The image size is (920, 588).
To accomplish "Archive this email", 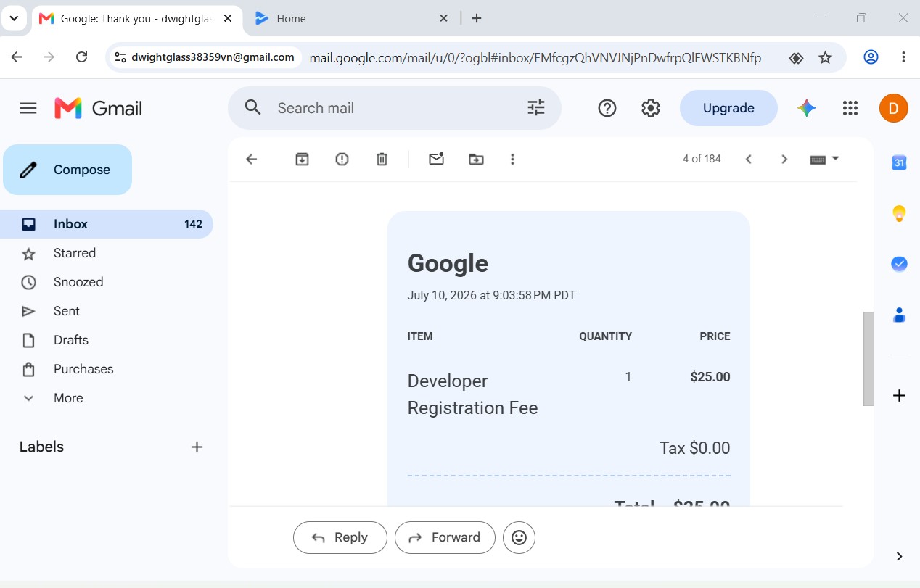I will [x=303, y=159].
